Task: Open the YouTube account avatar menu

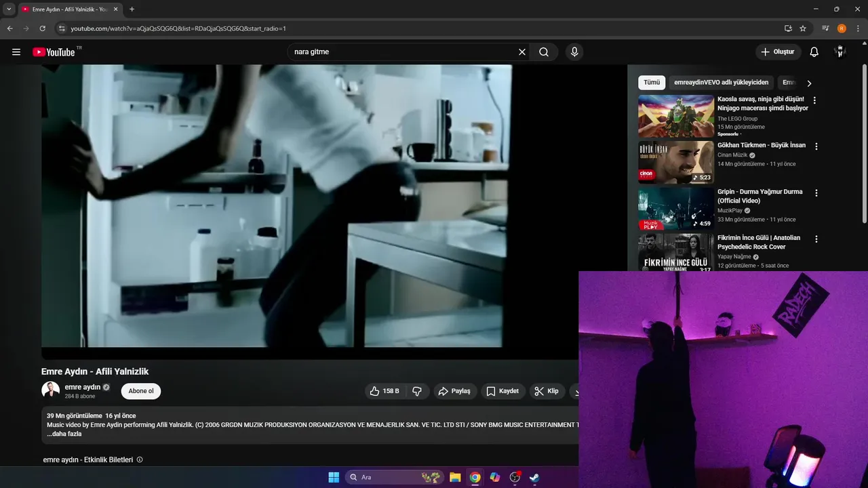Action: [x=840, y=52]
